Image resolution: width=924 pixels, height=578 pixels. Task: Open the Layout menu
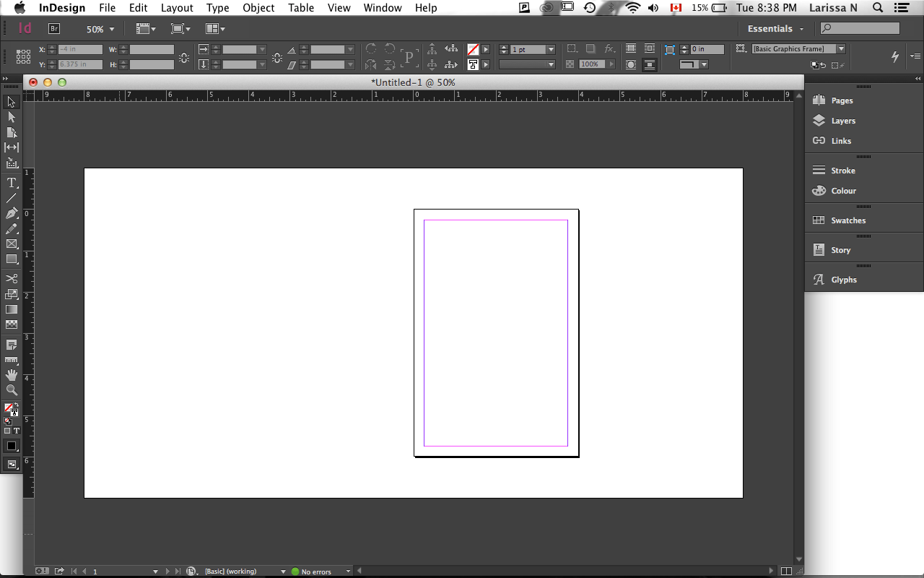(177, 8)
